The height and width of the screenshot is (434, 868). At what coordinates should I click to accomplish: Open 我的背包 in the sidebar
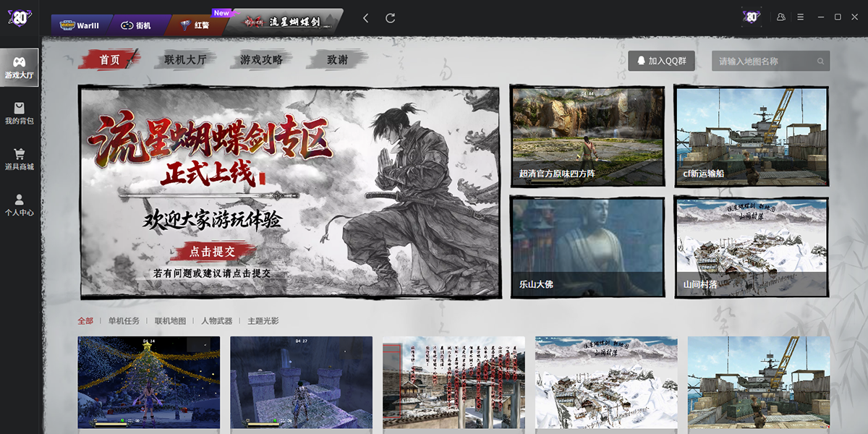pyautogui.click(x=20, y=114)
